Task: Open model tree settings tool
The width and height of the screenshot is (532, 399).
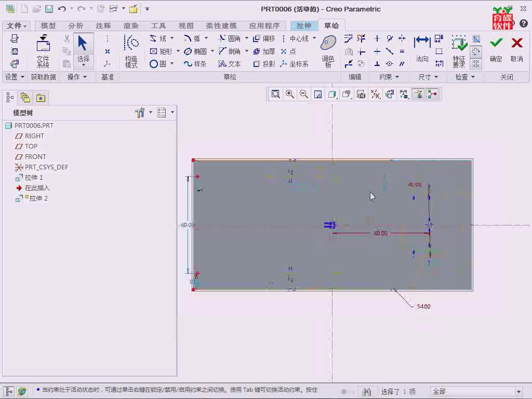Action: click(x=140, y=113)
